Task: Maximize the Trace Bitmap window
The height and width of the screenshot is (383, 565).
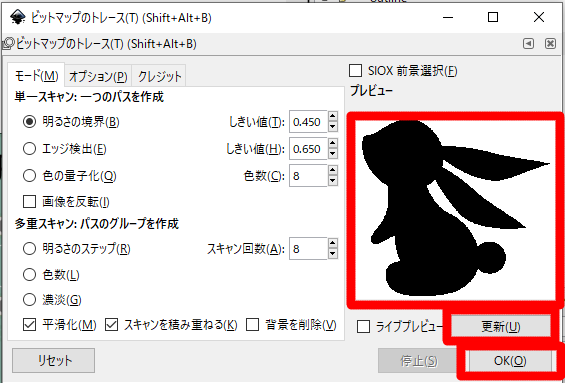Action: pos(493,17)
